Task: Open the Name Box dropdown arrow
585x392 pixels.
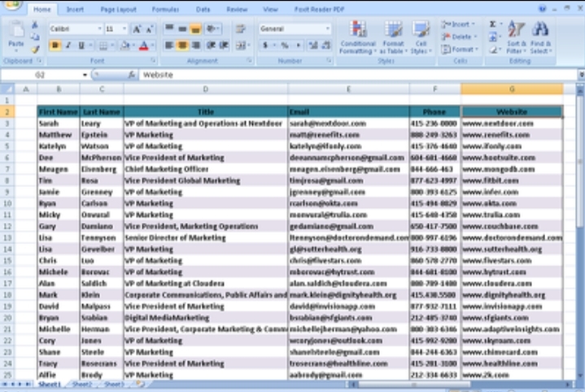Action: pyautogui.click(x=85, y=75)
